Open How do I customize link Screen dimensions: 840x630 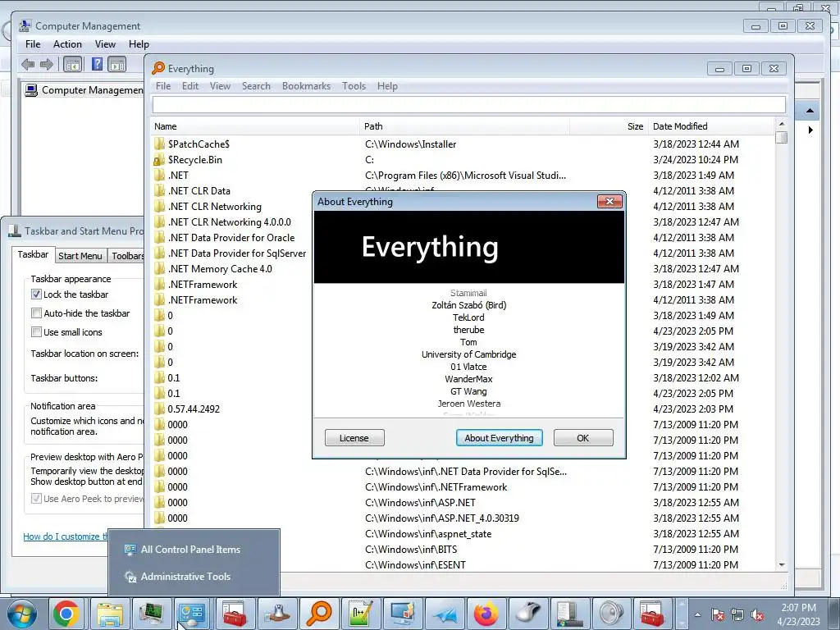(66, 536)
